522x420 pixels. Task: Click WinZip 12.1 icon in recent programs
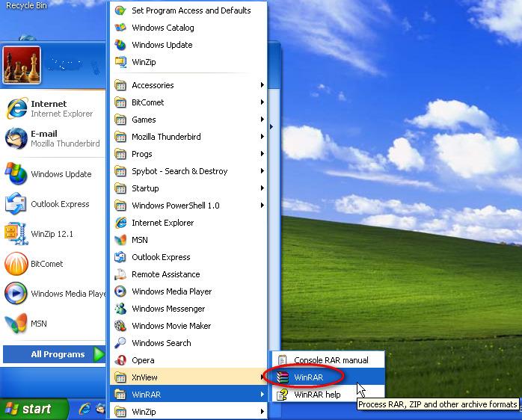(x=16, y=234)
